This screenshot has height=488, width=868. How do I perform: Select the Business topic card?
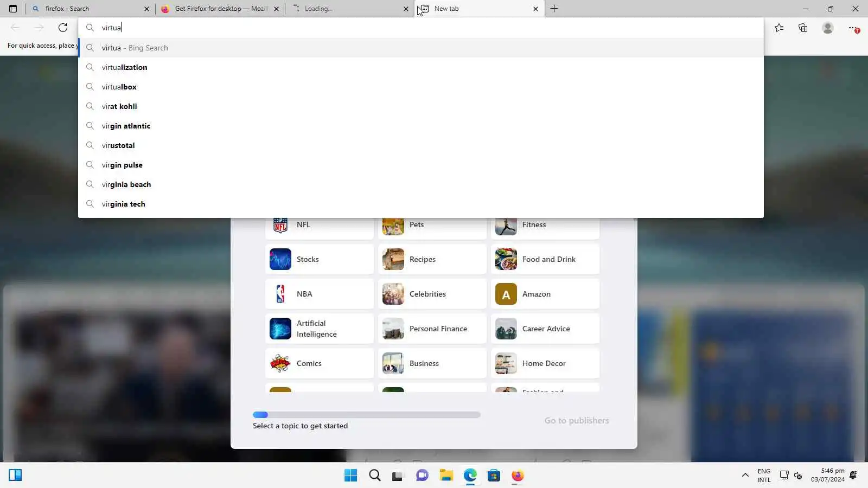[x=432, y=363]
